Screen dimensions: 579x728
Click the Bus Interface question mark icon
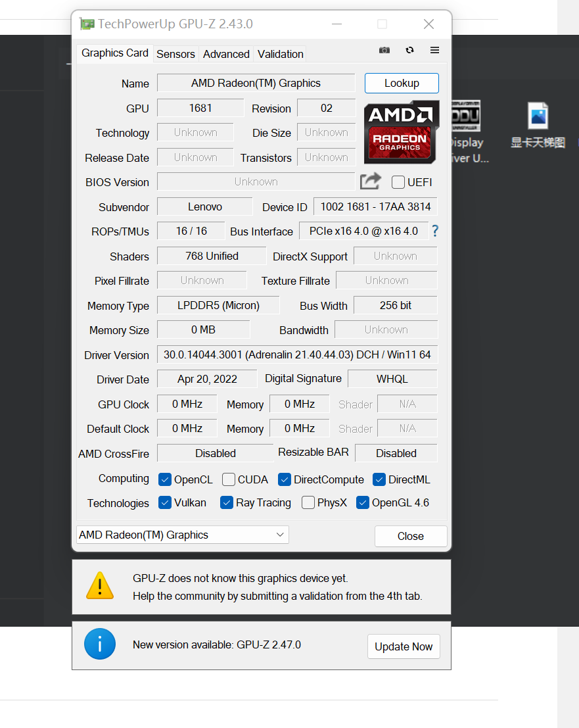click(435, 231)
